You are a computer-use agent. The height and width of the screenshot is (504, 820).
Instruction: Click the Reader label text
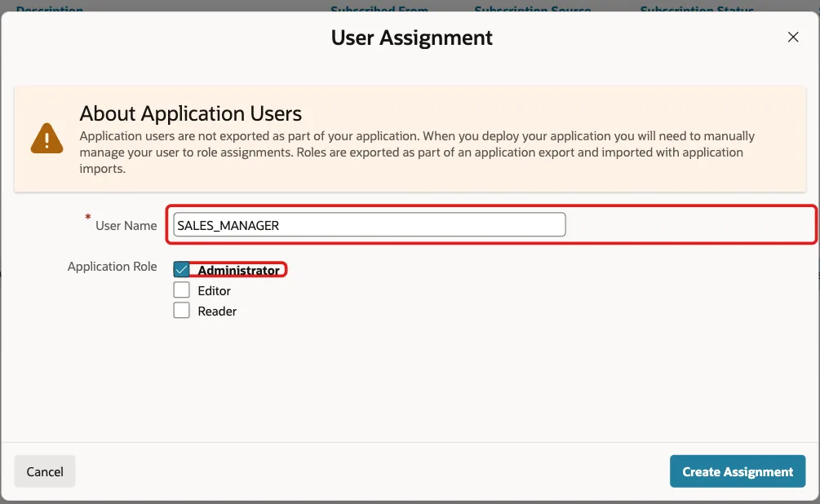click(x=217, y=311)
